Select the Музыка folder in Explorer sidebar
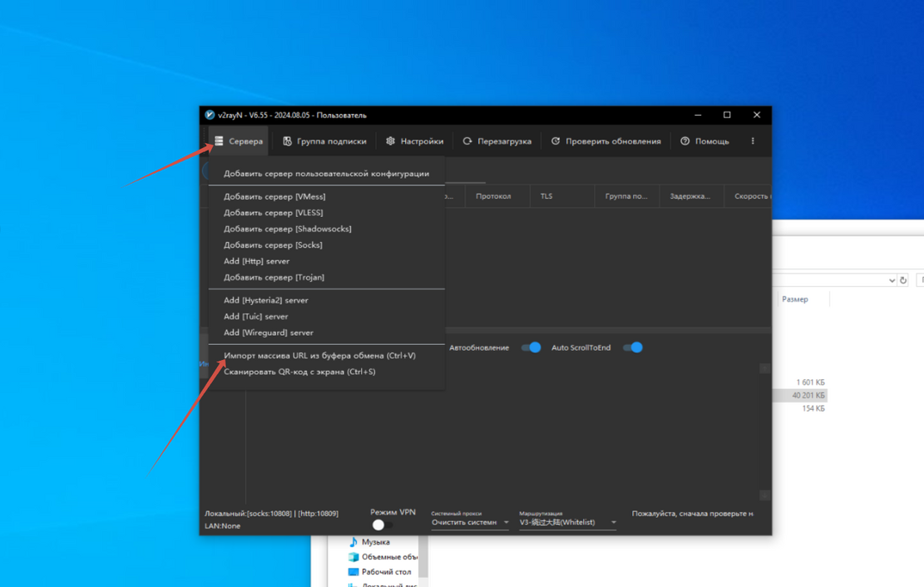The width and height of the screenshot is (924, 587). 375,542
